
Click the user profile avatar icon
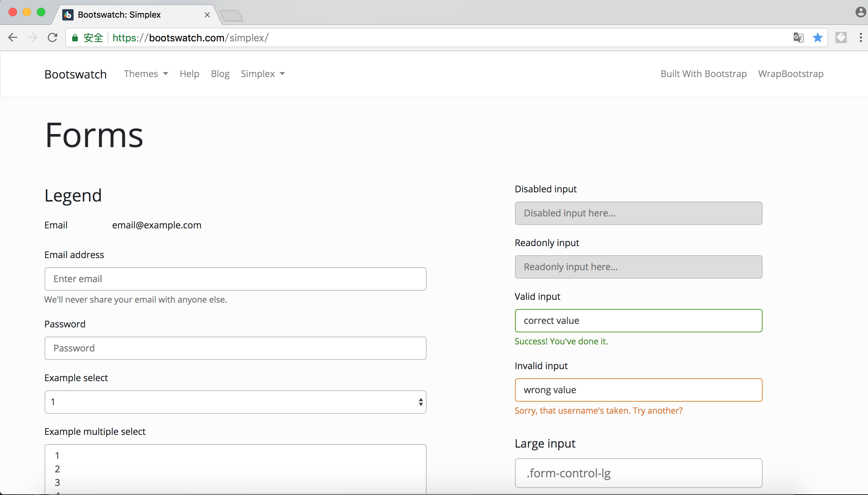860,12
